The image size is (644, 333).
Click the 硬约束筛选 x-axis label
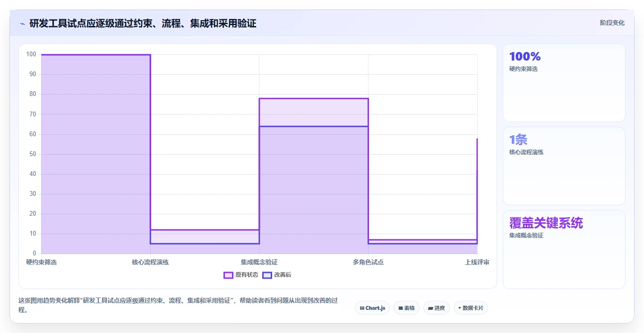point(42,262)
